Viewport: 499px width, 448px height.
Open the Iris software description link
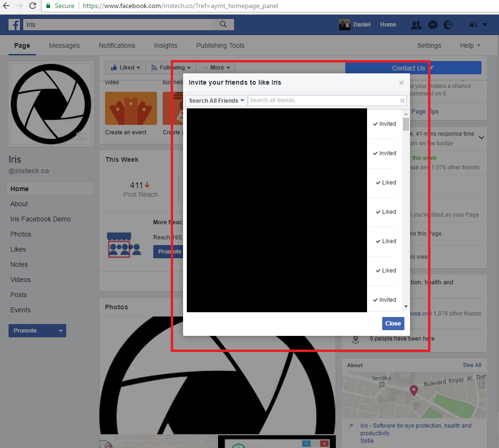[416, 430]
